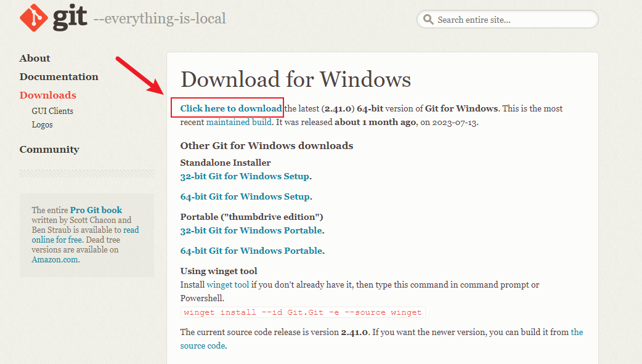Click 'Portable ("thumbdrive edition")' subheading
The height and width of the screenshot is (364, 642).
tap(251, 217)
